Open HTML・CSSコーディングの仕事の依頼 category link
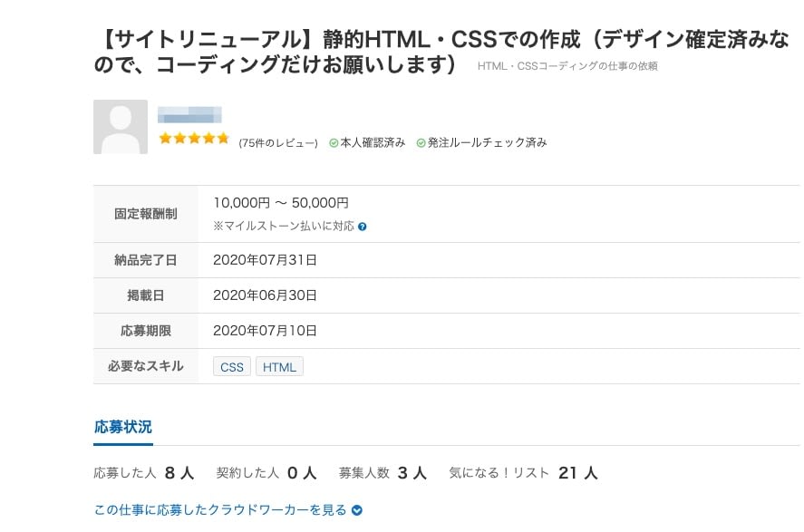Screen dimensions: 804x532 pyautogui.click(x=567, y=66)
